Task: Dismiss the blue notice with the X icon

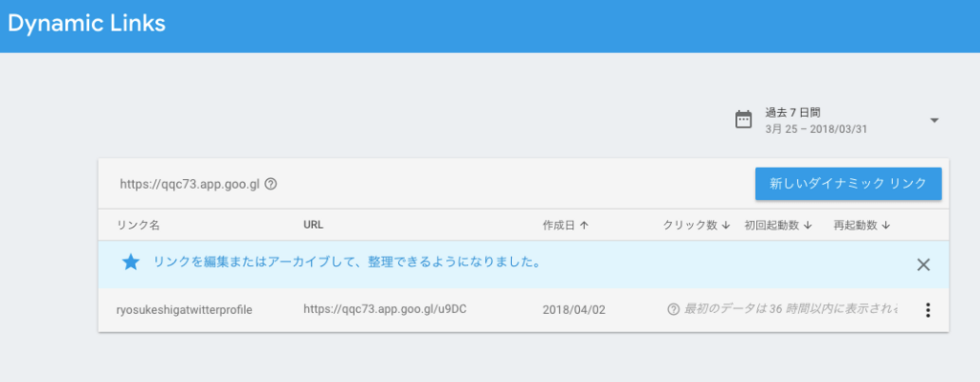Action: 924,264
